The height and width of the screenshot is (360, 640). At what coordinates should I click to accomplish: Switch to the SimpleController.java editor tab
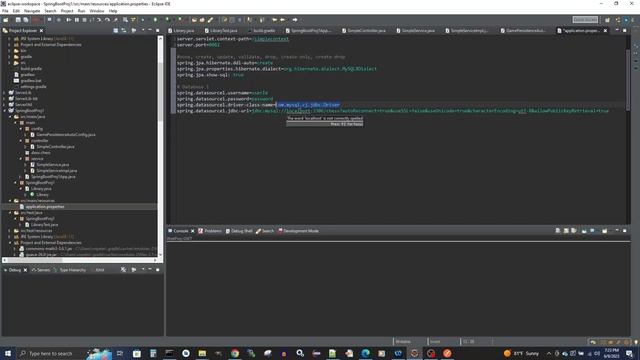364,31
